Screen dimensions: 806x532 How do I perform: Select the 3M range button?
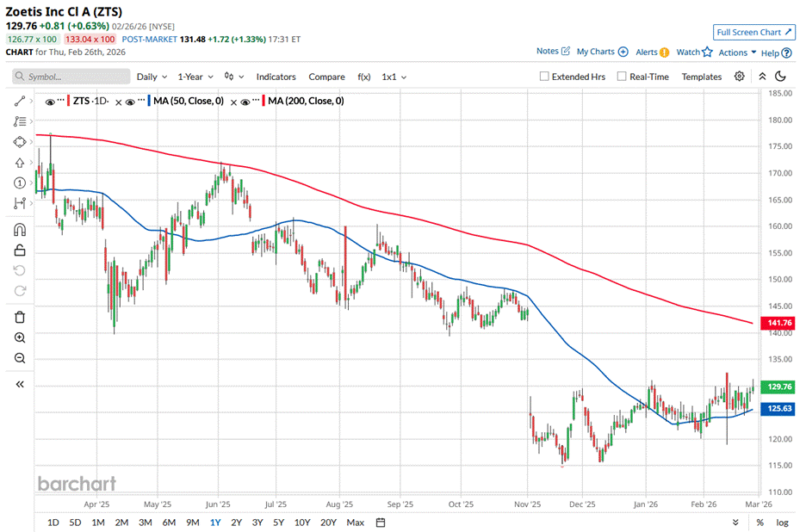coord(145,523)
